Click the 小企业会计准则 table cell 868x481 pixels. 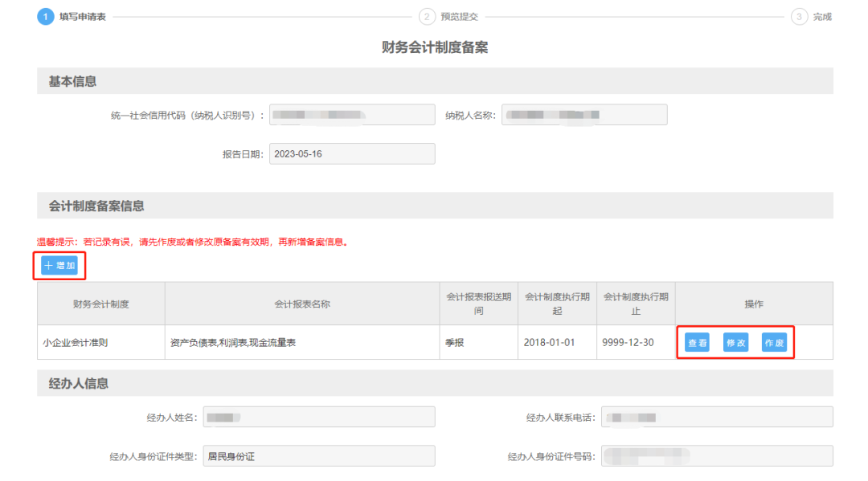pos(101,343)
